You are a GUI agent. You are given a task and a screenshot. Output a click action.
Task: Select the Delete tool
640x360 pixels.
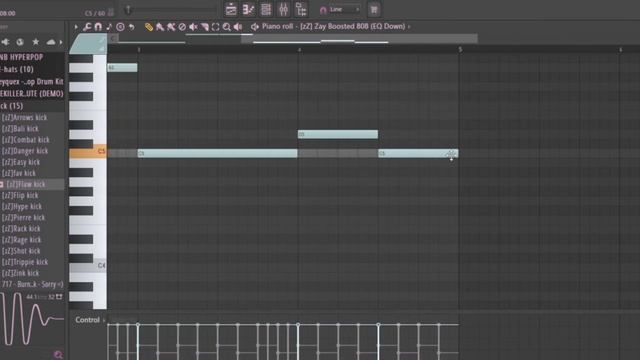182,27
